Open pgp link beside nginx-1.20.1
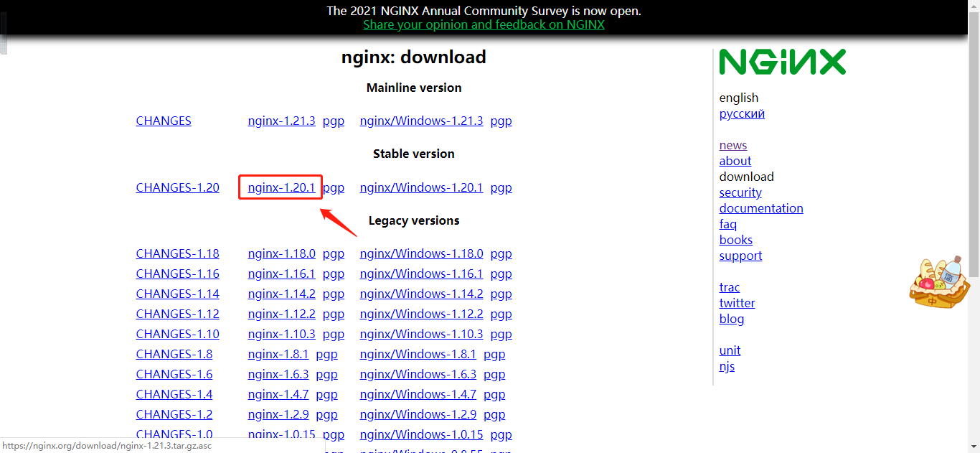Viewport: 980px width, 453px height. [334, 187]
